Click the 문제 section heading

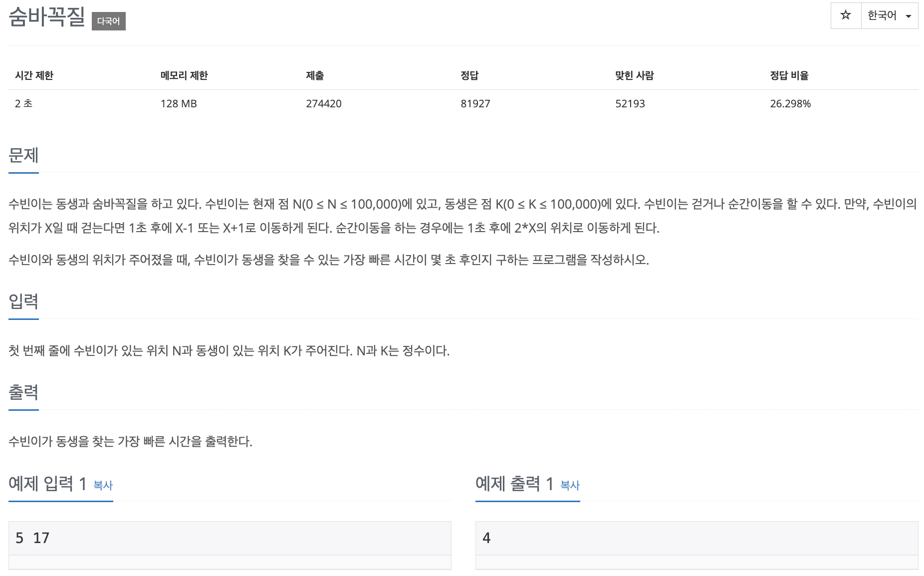point(23,155)
